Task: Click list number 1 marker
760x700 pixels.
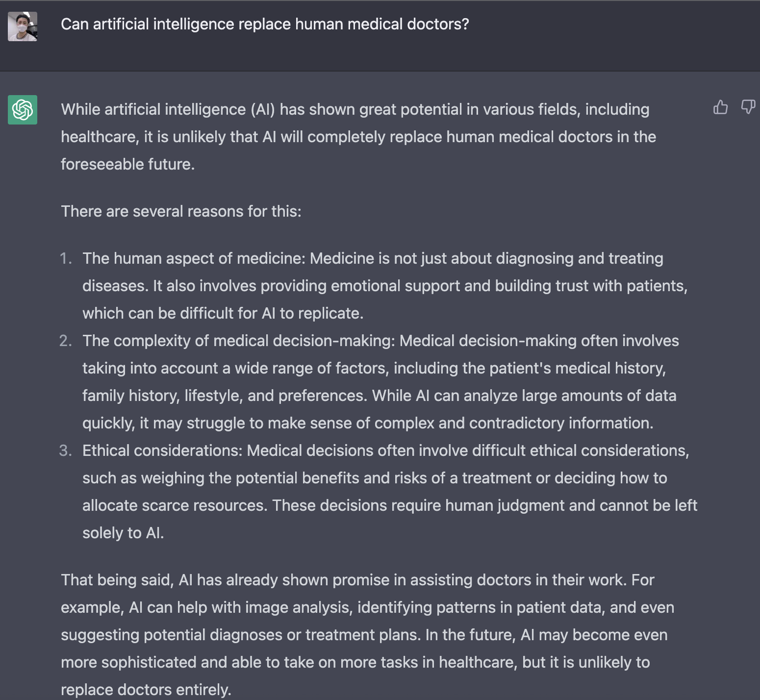Action: coord(66,258)
